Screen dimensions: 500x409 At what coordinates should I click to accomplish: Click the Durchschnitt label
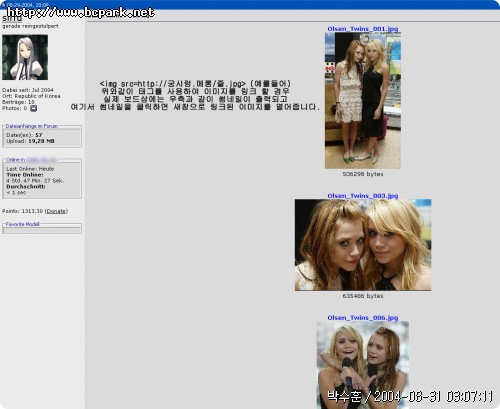26,187
